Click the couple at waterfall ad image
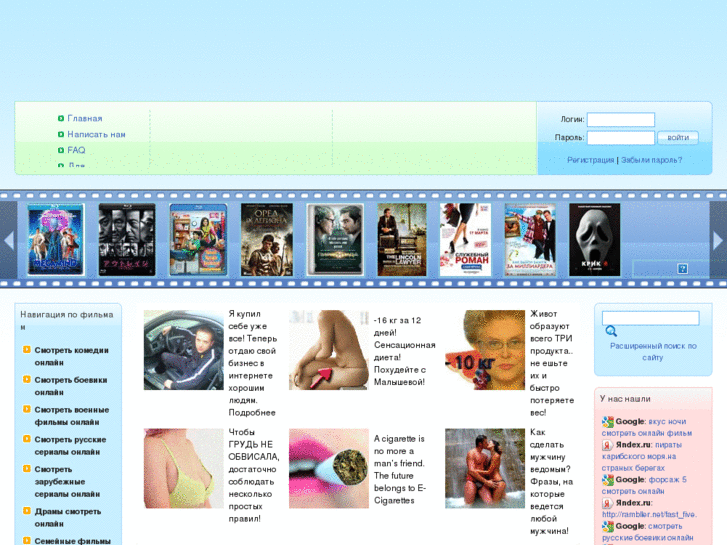This screenshot has height=545, width=727. [x=485, y=468]
